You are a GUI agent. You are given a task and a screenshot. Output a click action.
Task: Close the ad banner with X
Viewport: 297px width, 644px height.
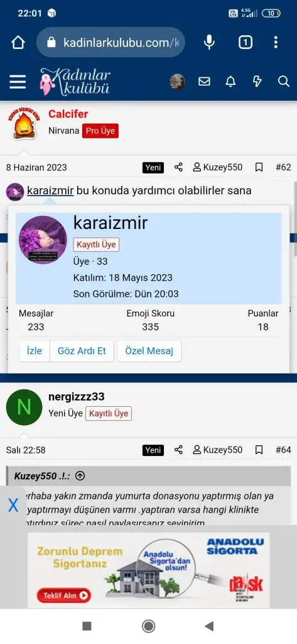(13, 505)
